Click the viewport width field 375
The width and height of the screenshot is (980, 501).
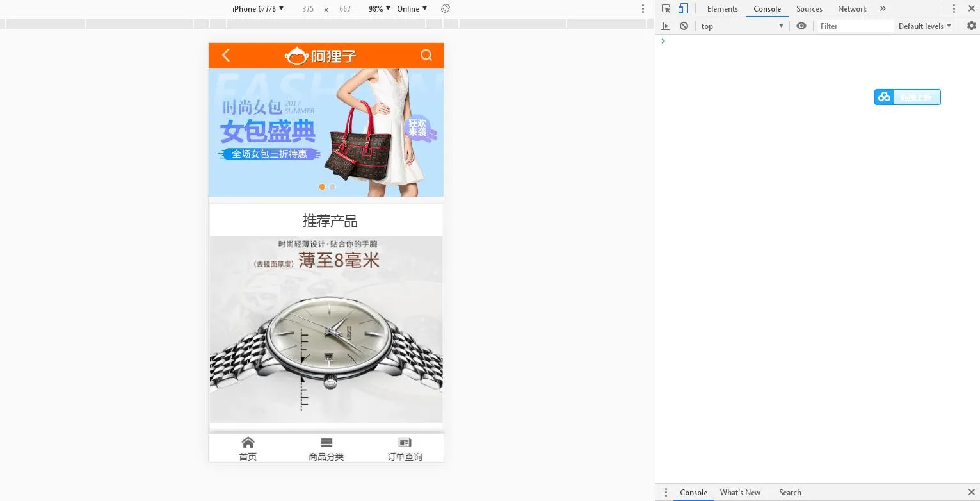308,8
